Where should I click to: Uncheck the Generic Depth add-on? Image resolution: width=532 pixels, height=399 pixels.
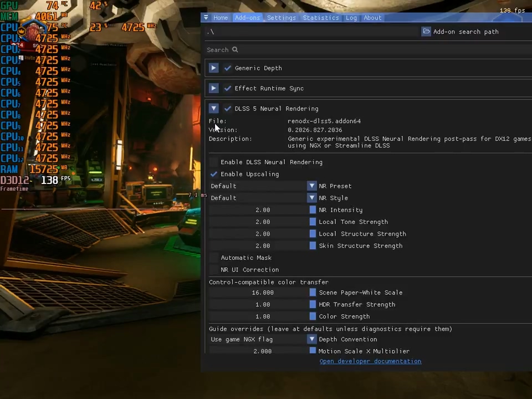pyautogui.click(x=228, y=68)
